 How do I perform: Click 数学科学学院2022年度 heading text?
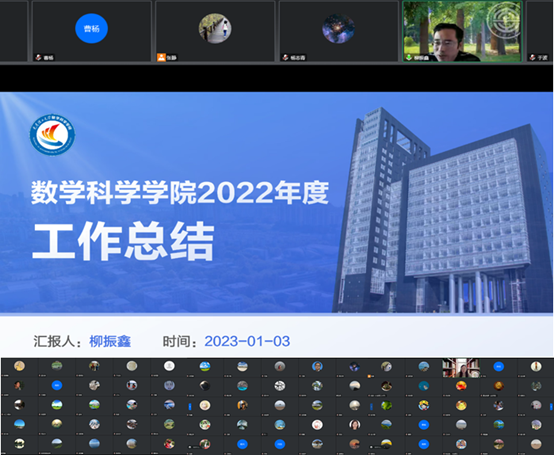click(x=180, y=193)
